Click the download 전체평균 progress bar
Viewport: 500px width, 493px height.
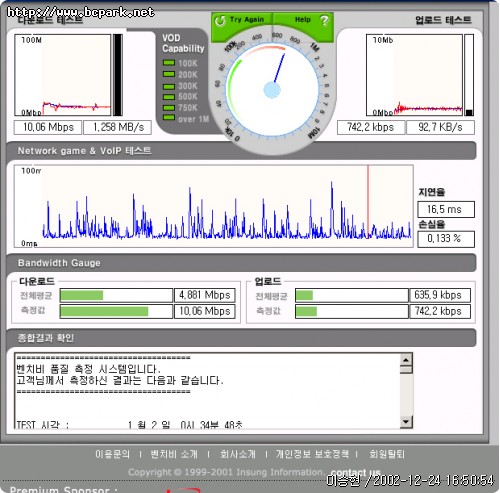tap(116, 295)
